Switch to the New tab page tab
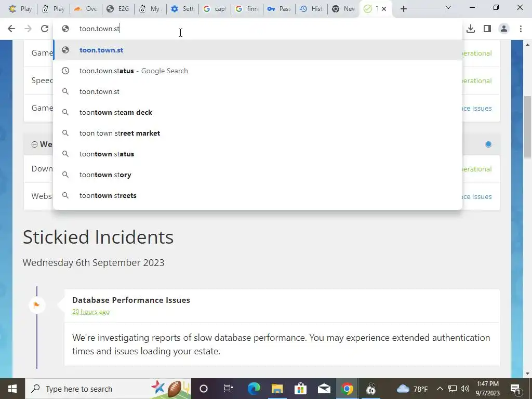 point(343,9)
